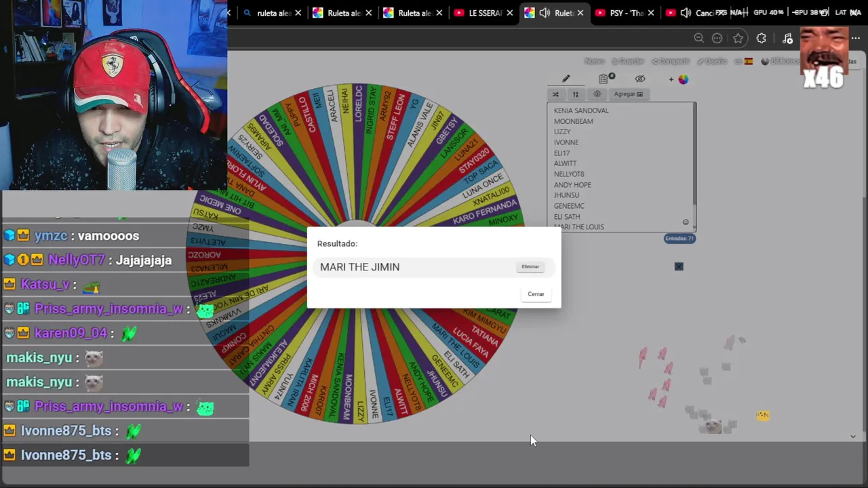Click the x46 laughing meme overlay

pyautogui.click(x=824, y=58)
